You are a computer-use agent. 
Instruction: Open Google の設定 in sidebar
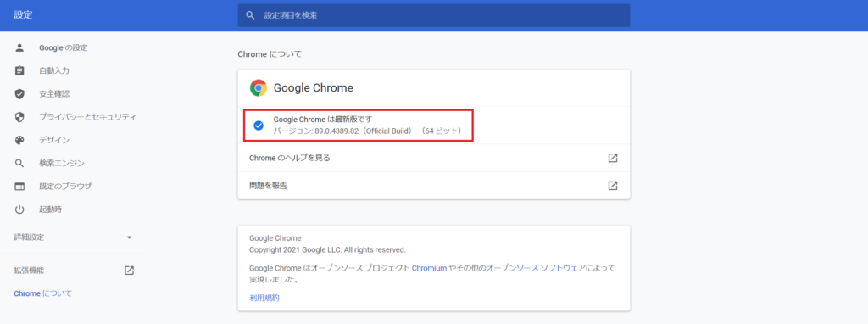coord(63,47)
